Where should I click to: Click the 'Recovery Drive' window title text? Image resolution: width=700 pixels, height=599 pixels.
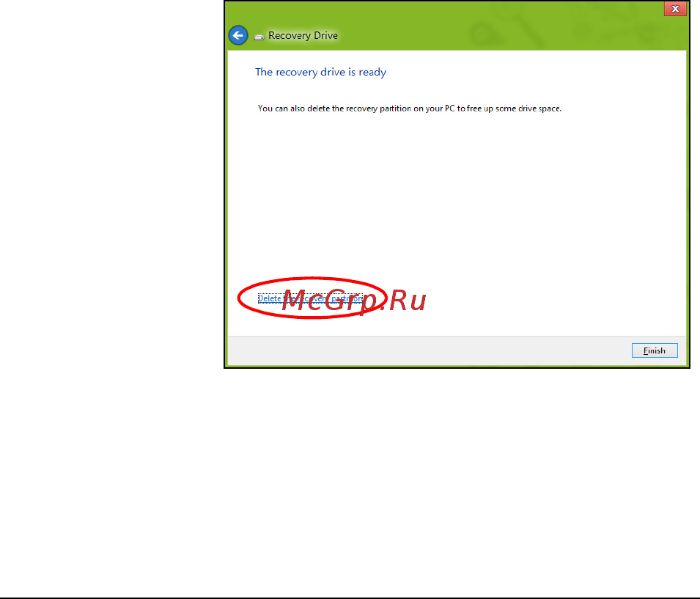[x=303, y=36]
